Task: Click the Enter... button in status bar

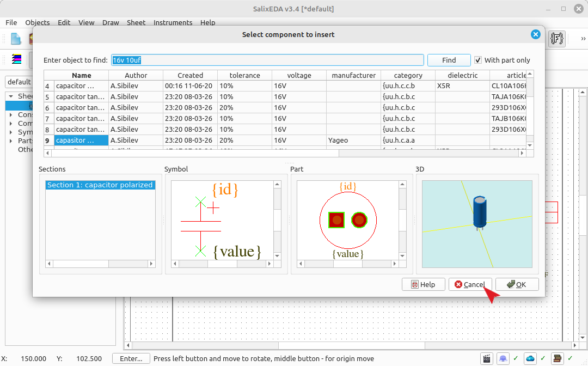Action: tap(131, 358)
